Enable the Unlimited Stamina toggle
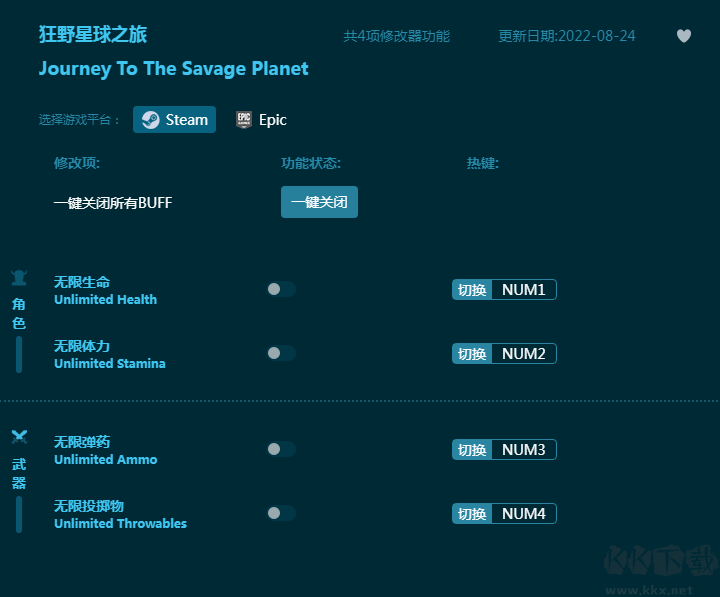The image size is (720, 597). click(281, 353)
